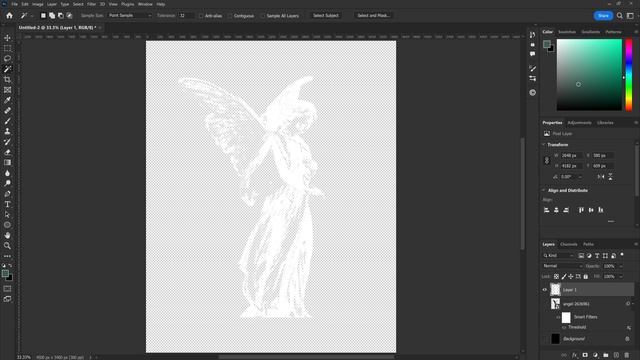Open the Sample Size dropdown
Viewport: 640px width, 360px height.
(129, 16)
